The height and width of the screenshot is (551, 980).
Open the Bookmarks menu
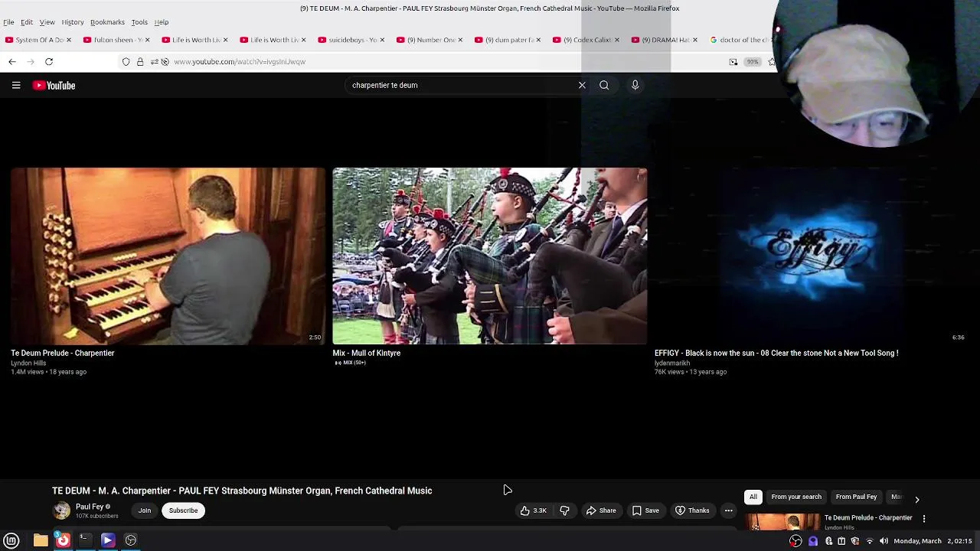[x=107, y=22]
